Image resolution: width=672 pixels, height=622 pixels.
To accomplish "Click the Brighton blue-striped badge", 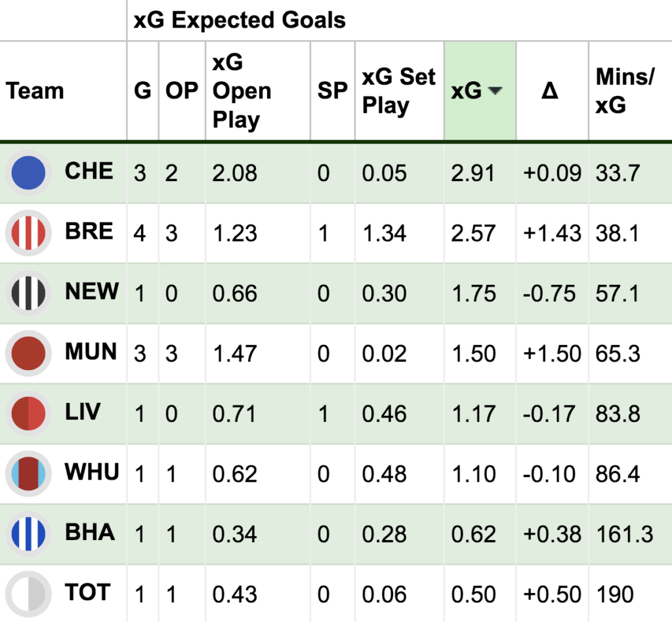I will coord(29,534).
